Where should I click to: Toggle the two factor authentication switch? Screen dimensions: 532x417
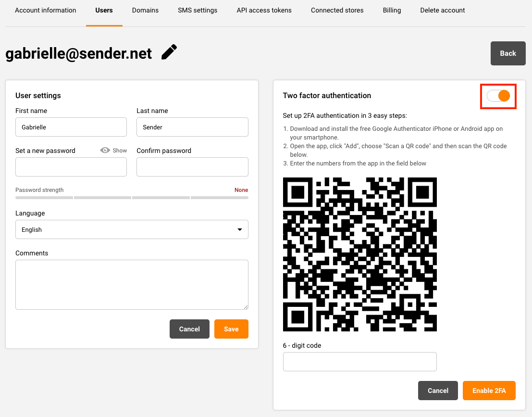coord(498,96)
